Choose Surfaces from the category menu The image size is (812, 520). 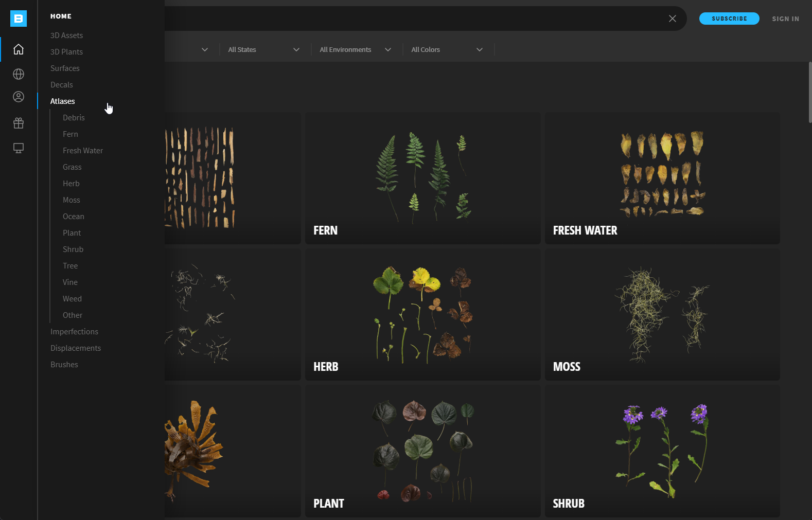(65, 68)
